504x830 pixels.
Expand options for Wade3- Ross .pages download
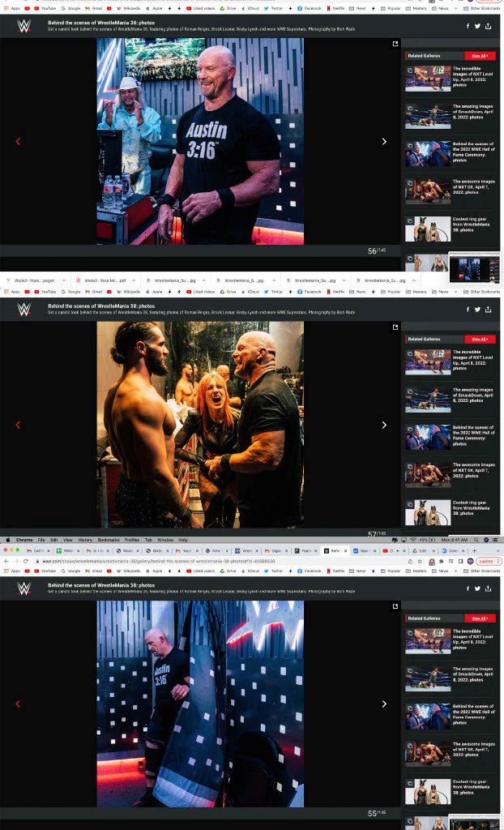pyautogui.click(x=64, y=280)
